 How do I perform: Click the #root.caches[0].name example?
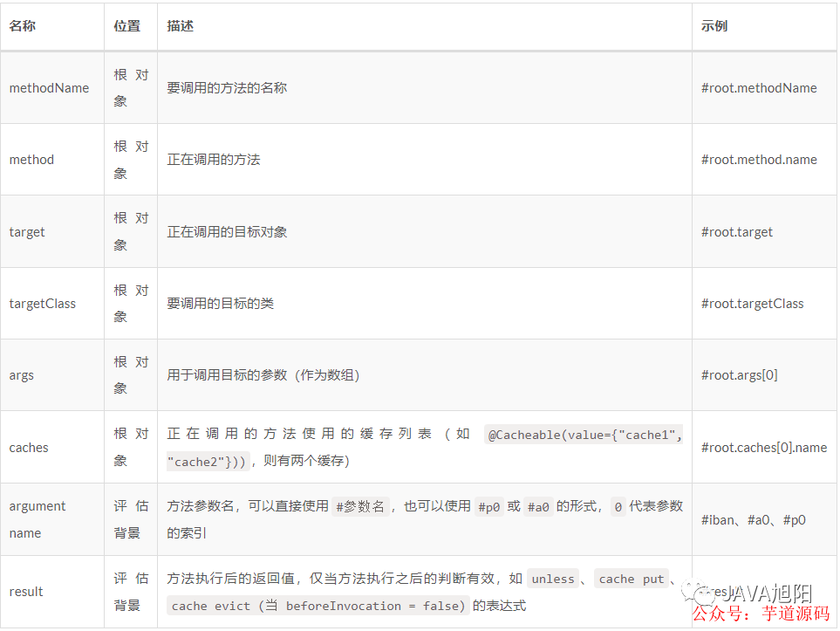pyautogui.click(x=763, y=447)
